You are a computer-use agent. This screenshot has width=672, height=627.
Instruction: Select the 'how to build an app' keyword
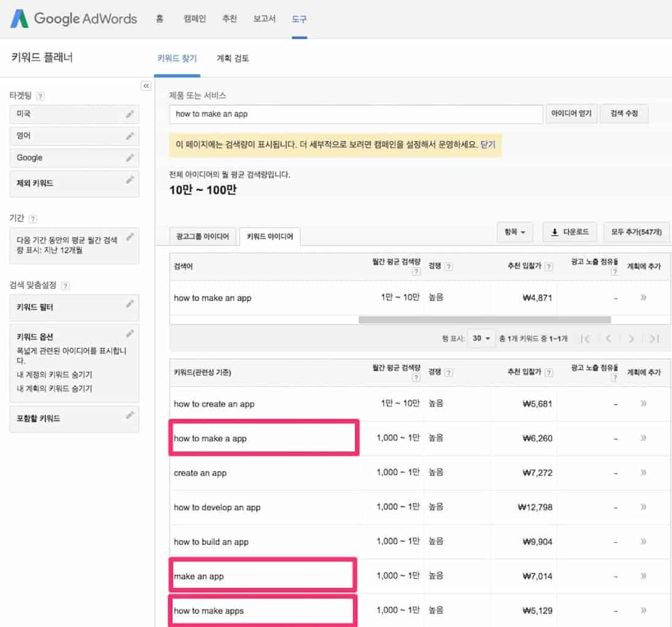(x=211, y=542)
